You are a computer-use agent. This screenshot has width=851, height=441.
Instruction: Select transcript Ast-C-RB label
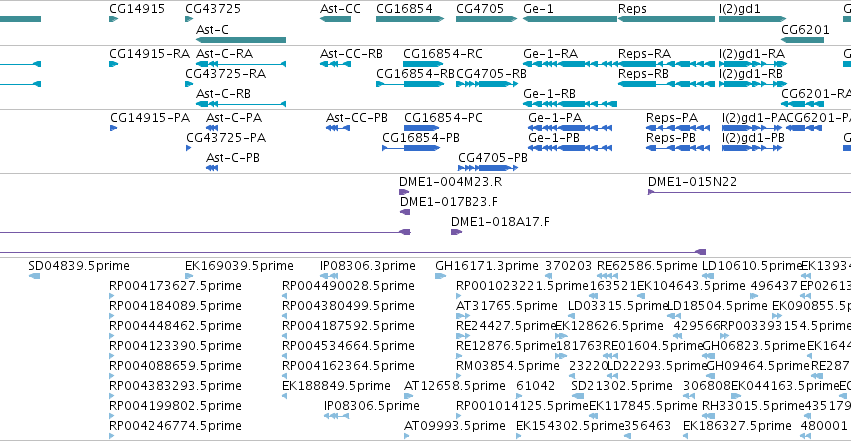click(224, 94)
